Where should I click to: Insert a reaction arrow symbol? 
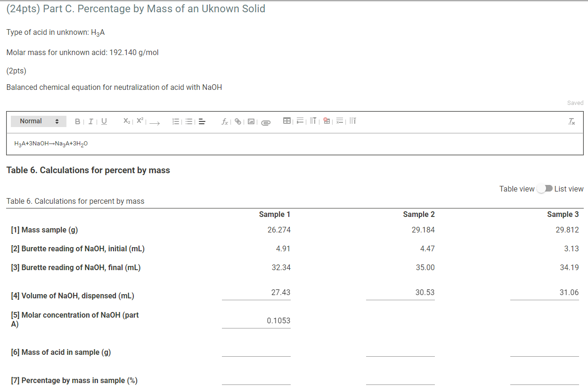pyautogui.click(x=155, y=122)
